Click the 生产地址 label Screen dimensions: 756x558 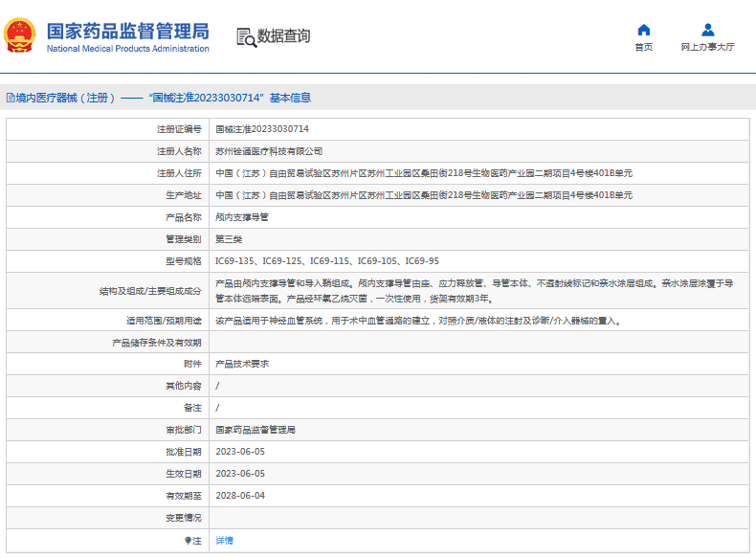[183, 195]
